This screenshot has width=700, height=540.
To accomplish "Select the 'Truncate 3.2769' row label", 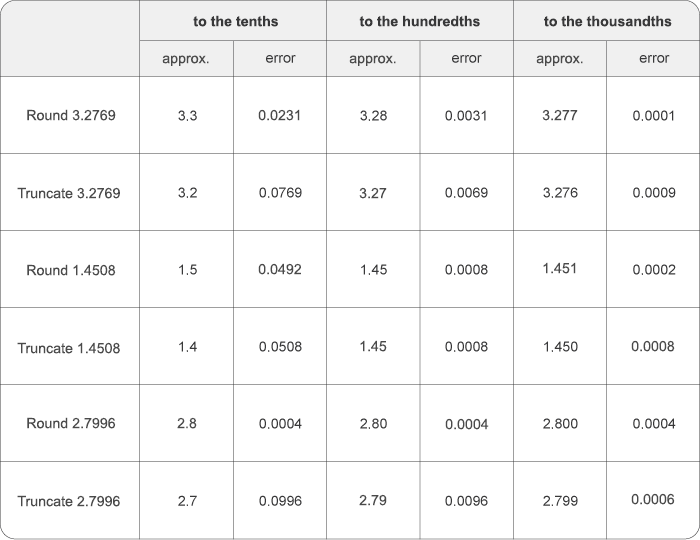I will pos(69,193).
